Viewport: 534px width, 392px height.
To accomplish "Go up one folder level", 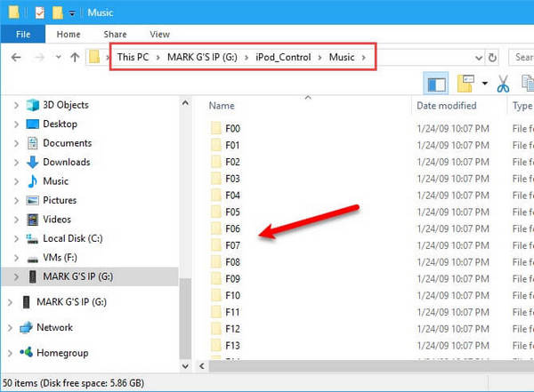I will tap(75, 58).
